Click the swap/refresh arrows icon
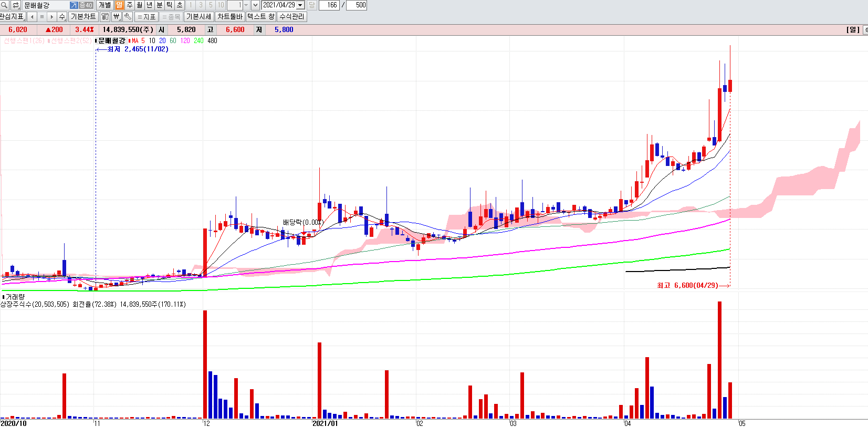 click(x=16, y=5)
